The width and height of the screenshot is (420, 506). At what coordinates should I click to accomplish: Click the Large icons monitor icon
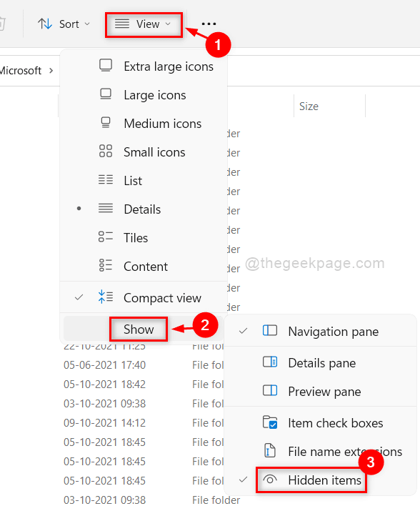coord(106,94)
